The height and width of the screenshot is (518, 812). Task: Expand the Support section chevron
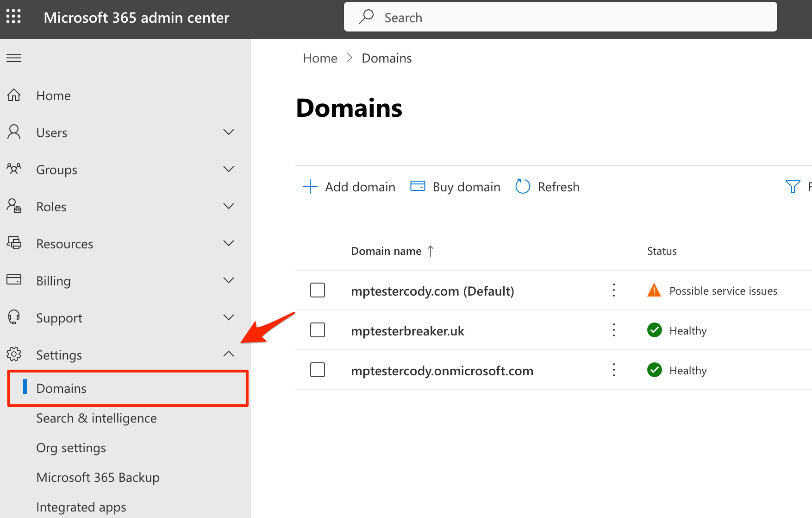(x=229, y=317)
